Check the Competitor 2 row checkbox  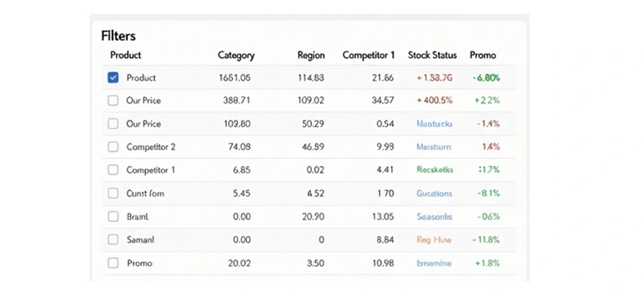click(x=113, y=147)
